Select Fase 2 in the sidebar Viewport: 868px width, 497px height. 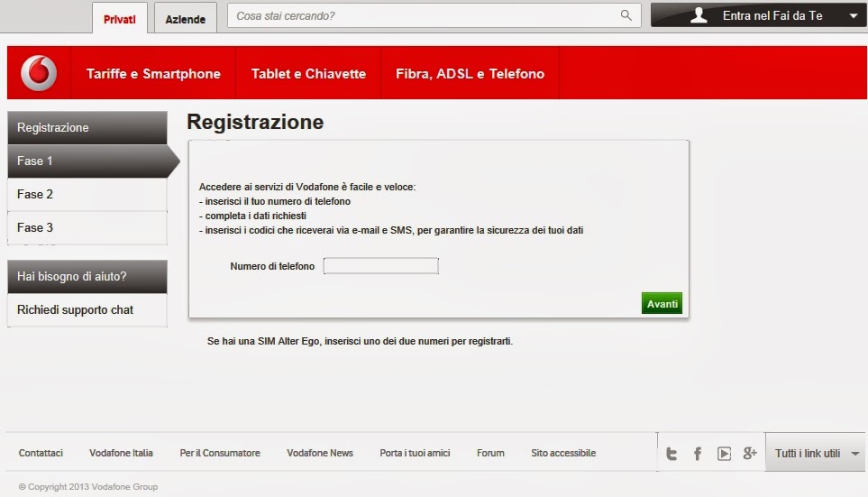click(87, 195)
